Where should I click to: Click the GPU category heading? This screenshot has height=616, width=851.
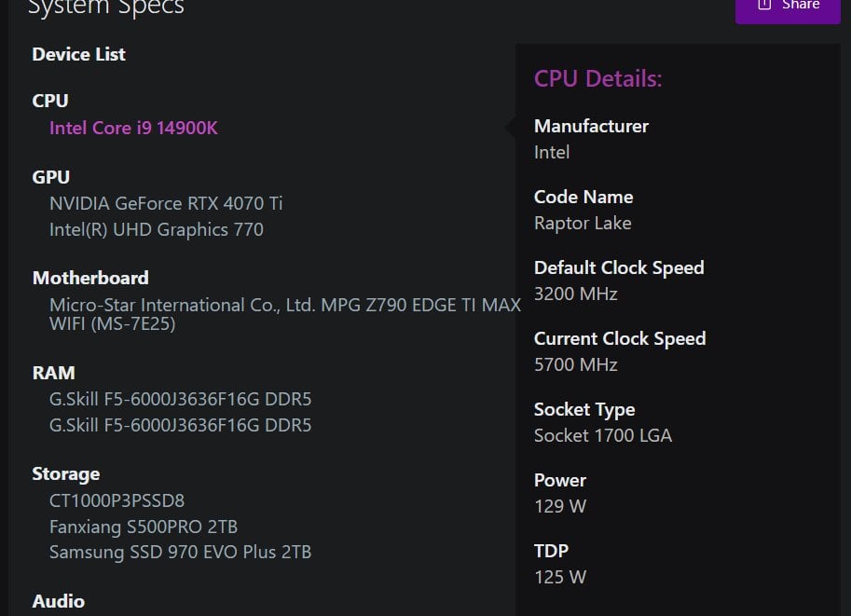51,177
